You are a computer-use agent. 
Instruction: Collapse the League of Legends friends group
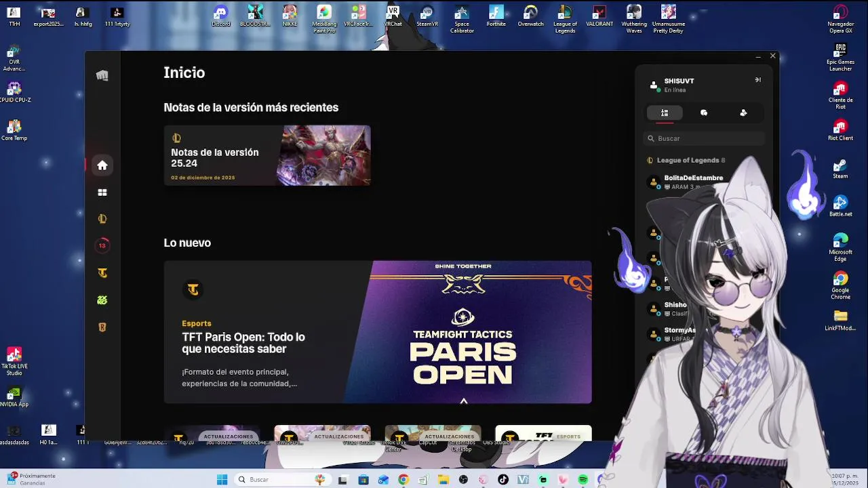[x=686, y=161]
